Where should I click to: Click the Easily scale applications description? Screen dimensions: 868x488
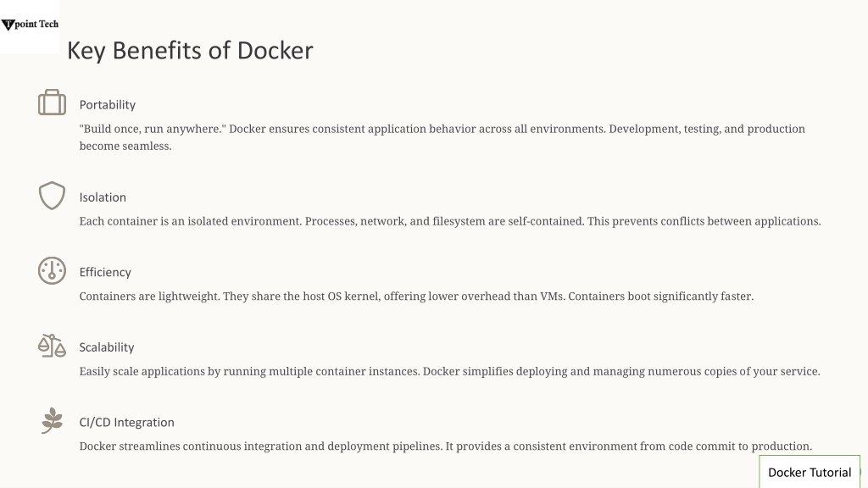(449, 371)
